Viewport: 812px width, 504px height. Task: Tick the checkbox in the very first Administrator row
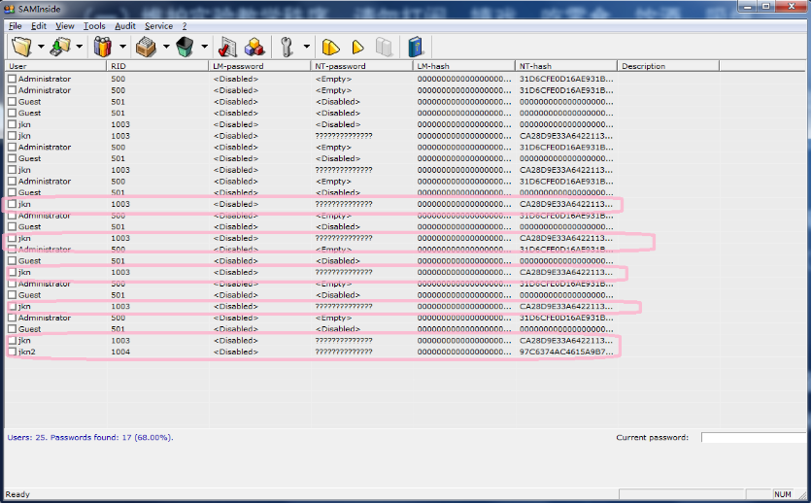click(x=12, y=79)
